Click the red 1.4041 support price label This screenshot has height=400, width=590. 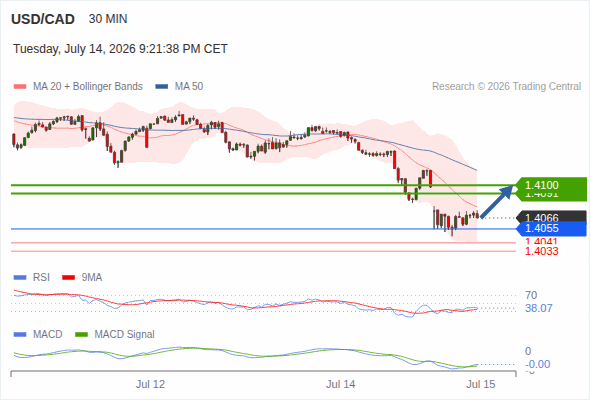click(541, 242)
